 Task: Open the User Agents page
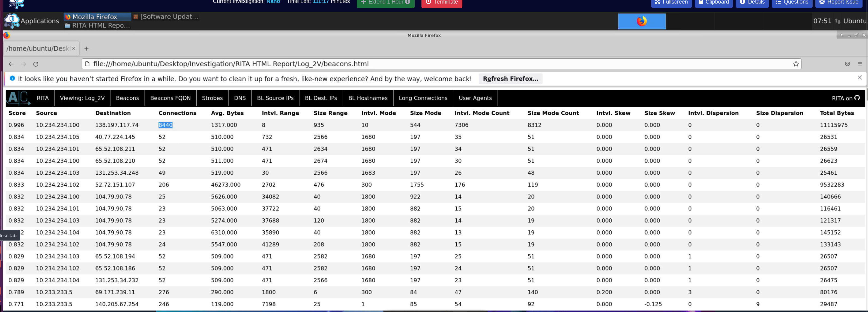[x=475, y=98]
